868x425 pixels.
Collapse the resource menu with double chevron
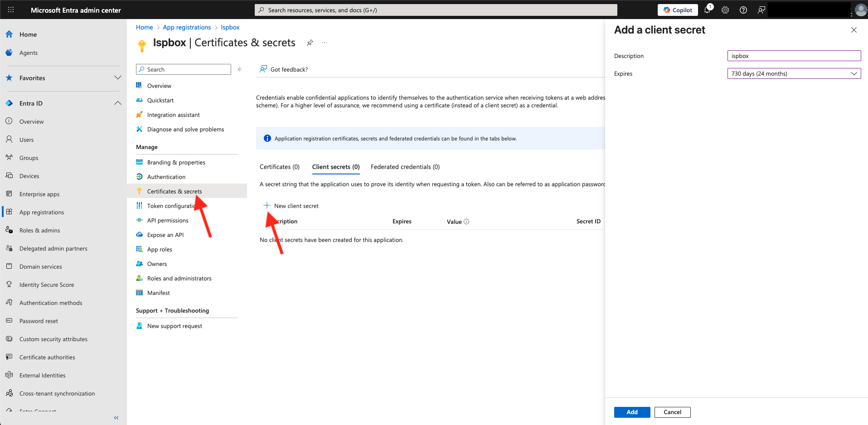click(x=240, y=69)
